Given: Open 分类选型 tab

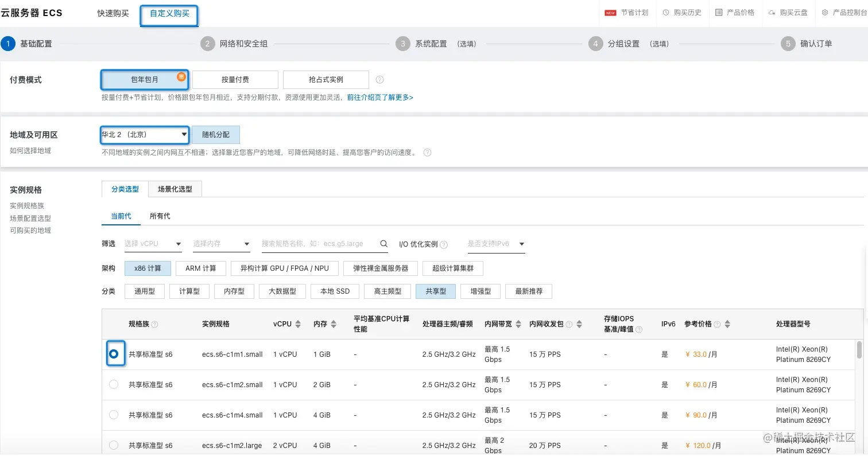Looking at the screenshot, I should tap(125, 189).
